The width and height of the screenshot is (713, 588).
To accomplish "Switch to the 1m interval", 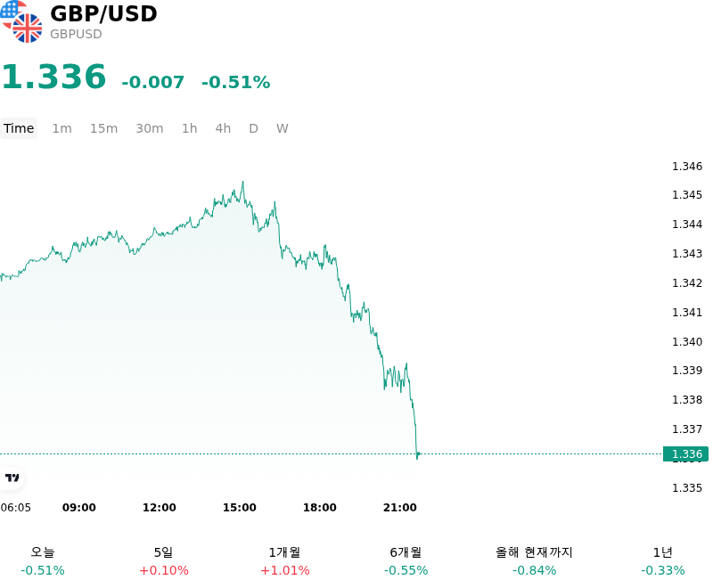I will point(61,128).
